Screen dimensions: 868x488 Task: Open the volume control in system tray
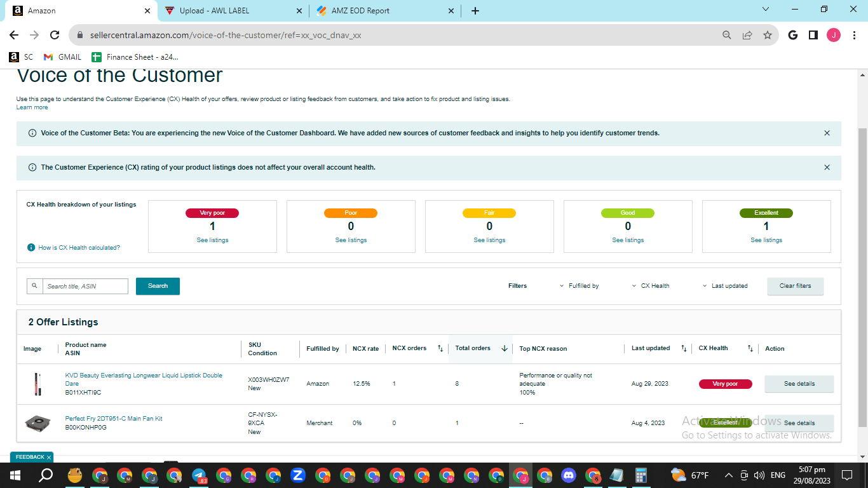tap(759, 475)
